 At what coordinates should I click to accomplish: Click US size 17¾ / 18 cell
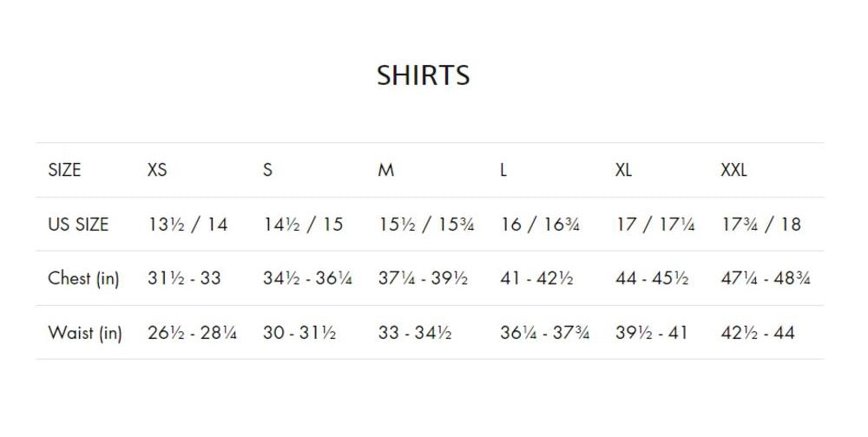click(x=761, y=225)
